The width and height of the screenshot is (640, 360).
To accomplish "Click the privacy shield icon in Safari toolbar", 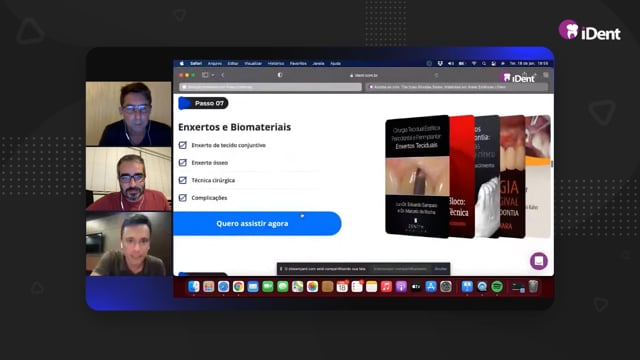I will click(x=280, y=75).
